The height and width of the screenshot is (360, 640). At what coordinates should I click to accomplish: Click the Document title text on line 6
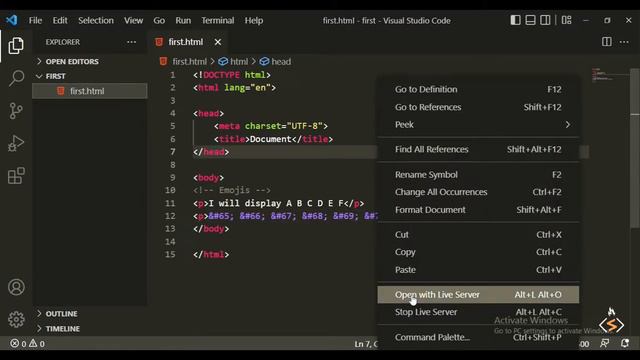pyautogui.click(x=271, y=139)
